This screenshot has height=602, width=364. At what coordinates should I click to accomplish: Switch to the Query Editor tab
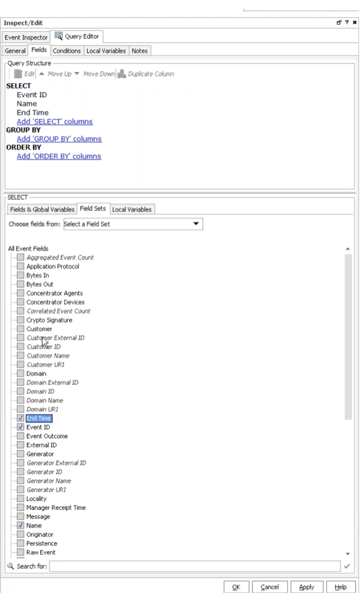[x=77, y=36]
